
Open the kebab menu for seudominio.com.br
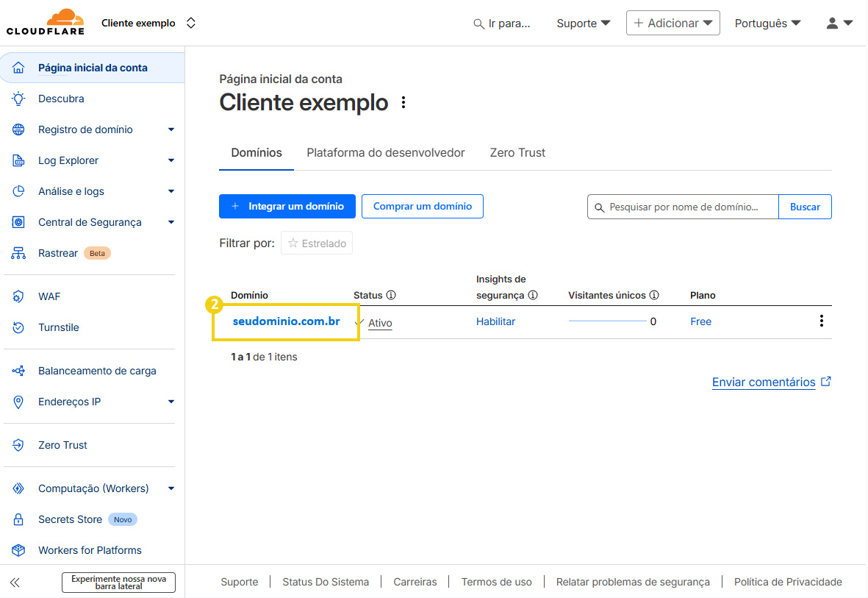[x=821, y=321]
